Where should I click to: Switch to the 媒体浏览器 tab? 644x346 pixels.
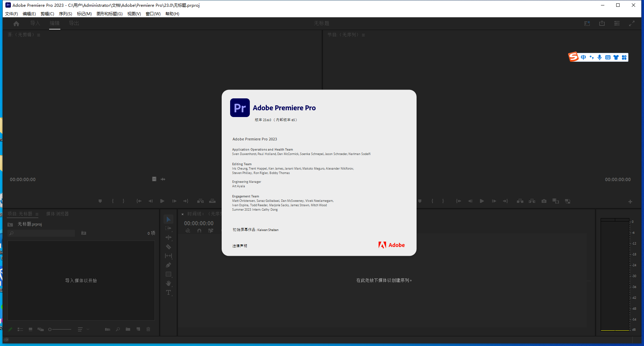[58, 214]
